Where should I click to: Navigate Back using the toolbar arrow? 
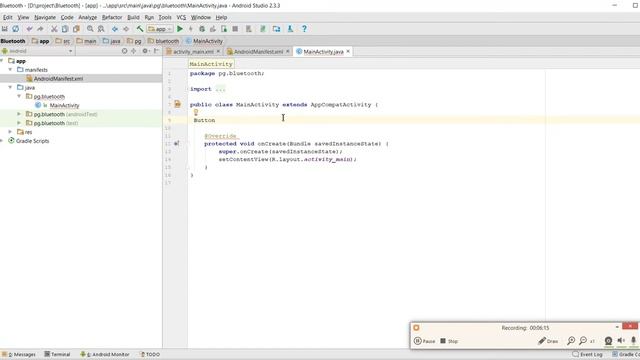[x=115, y=29]
